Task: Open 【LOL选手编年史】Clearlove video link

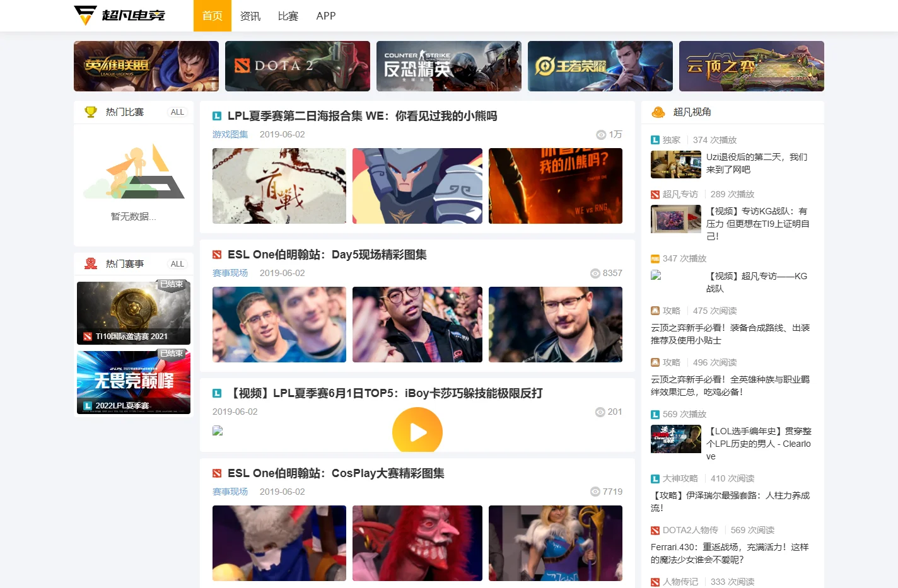Action: coord(759,444)
